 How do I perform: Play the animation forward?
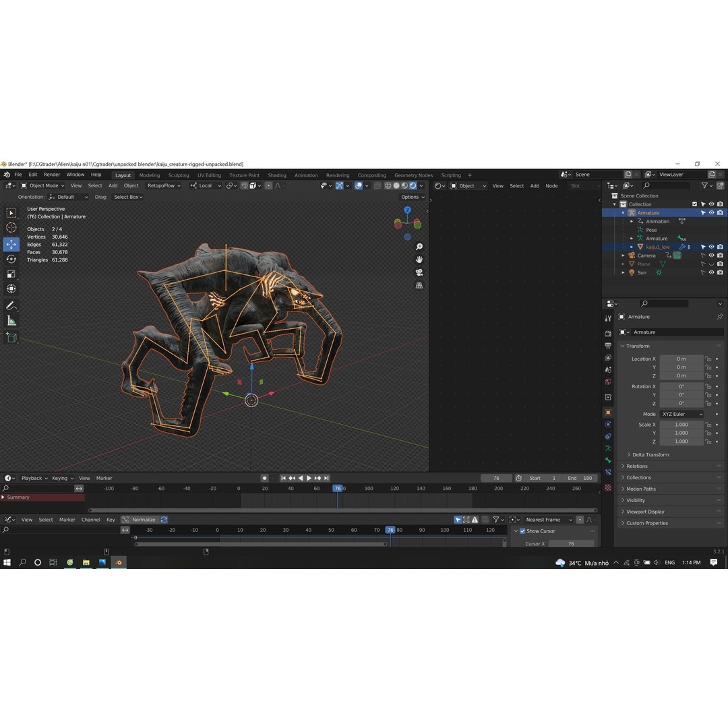tap(309, 478)
